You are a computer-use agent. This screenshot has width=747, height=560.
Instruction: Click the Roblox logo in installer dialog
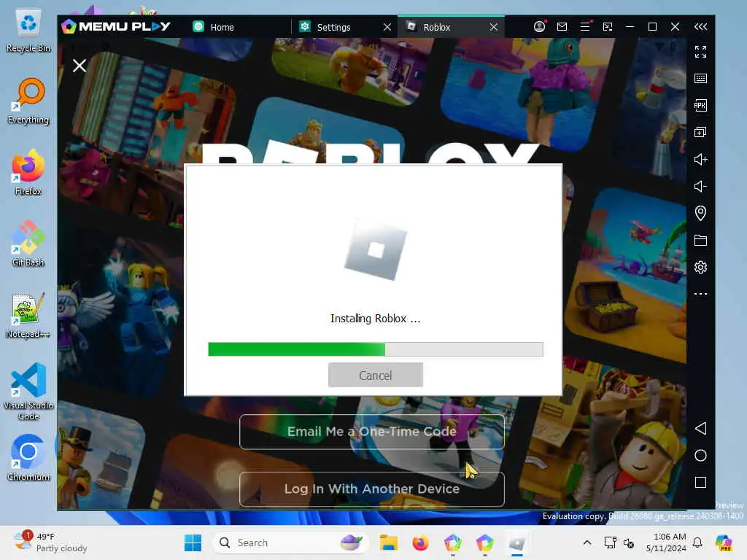(x=376, y=250)
